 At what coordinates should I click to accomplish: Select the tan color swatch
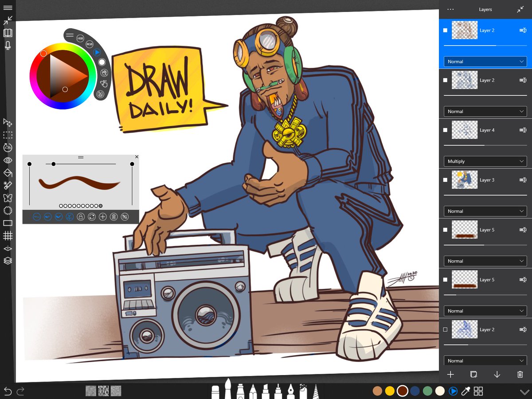click(x=377, y=391)
